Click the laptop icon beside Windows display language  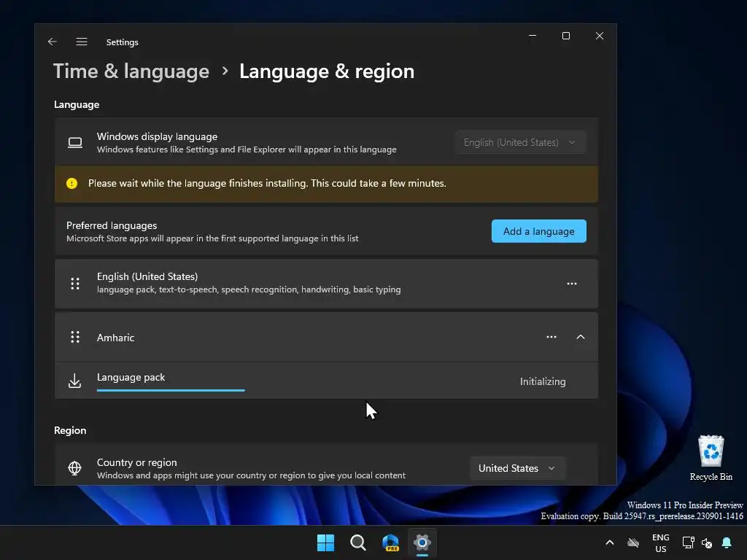75,142
